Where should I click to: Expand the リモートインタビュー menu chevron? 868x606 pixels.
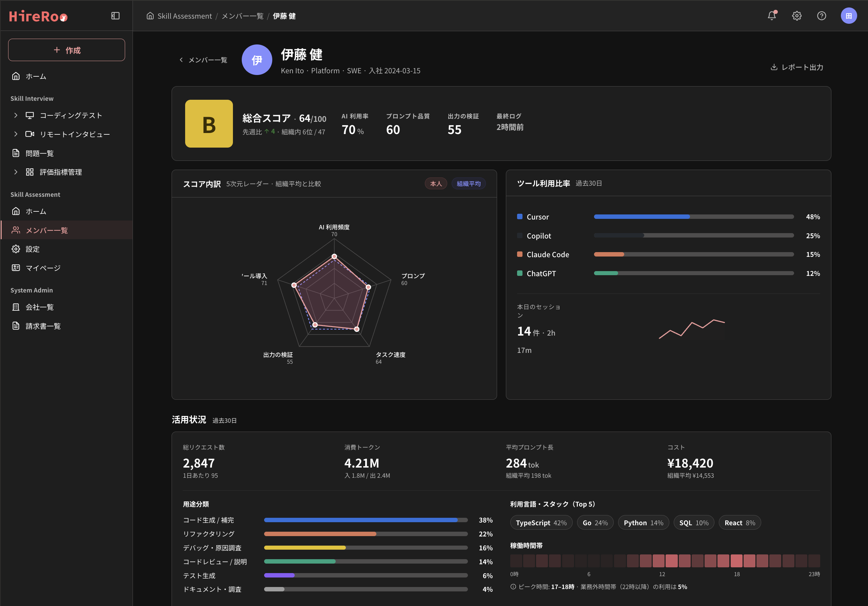click(x=16, y=134)
